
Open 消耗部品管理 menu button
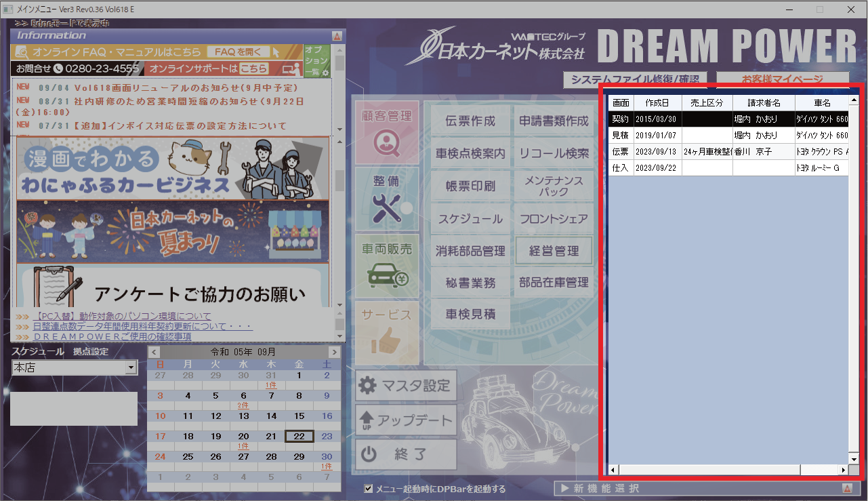pos(470,251)
